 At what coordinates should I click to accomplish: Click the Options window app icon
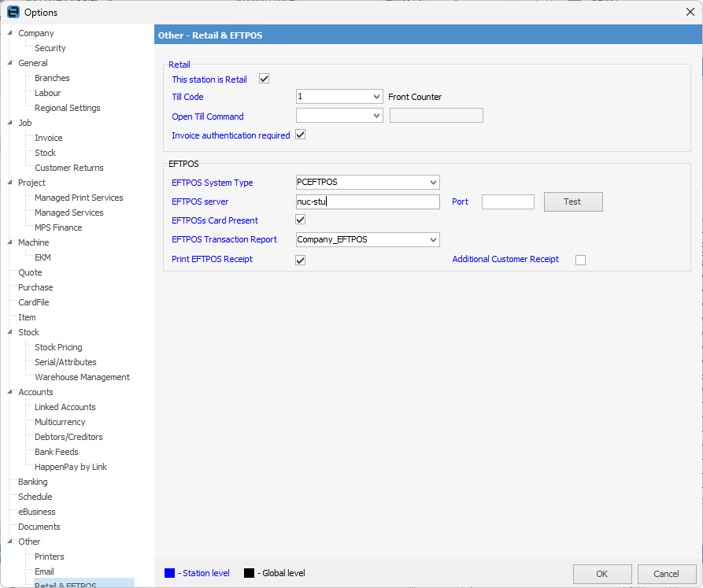tap(13, 12)
